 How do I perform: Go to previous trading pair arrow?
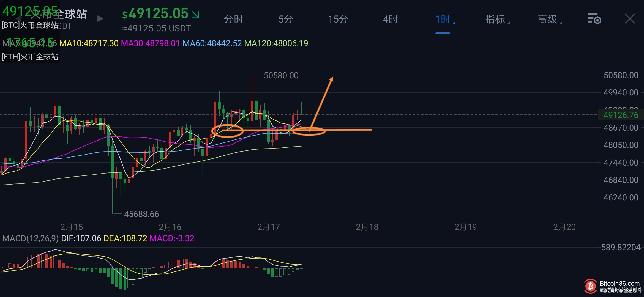tap(19, 19)
